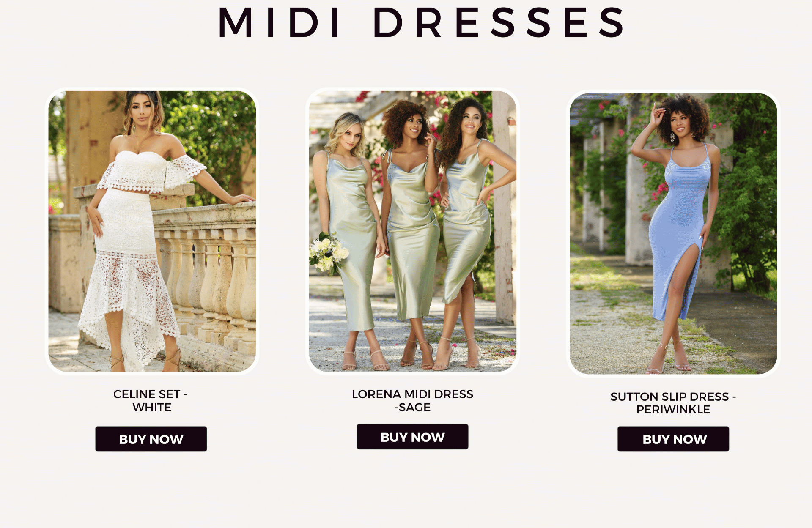Select the white lace Celine Set product photo
Image resolution: width=812 pixels, height=528 pixels.
click(x=152, y=231)
